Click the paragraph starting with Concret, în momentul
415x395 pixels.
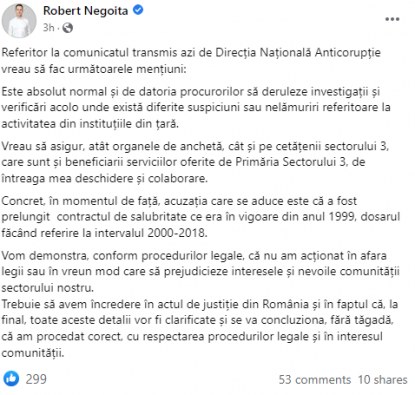pos(201,217)
